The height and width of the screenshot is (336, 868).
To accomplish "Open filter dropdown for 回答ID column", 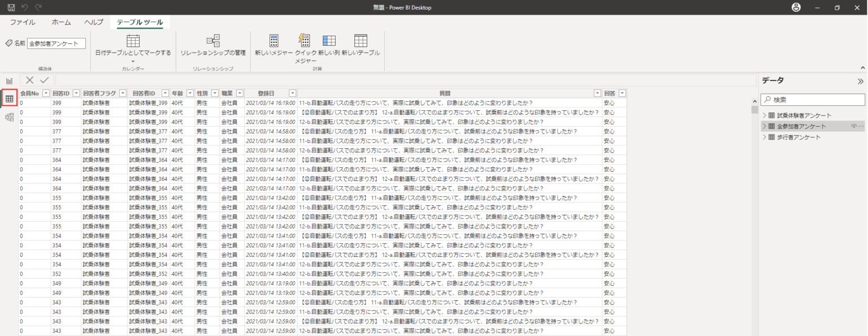I will 77,93.
